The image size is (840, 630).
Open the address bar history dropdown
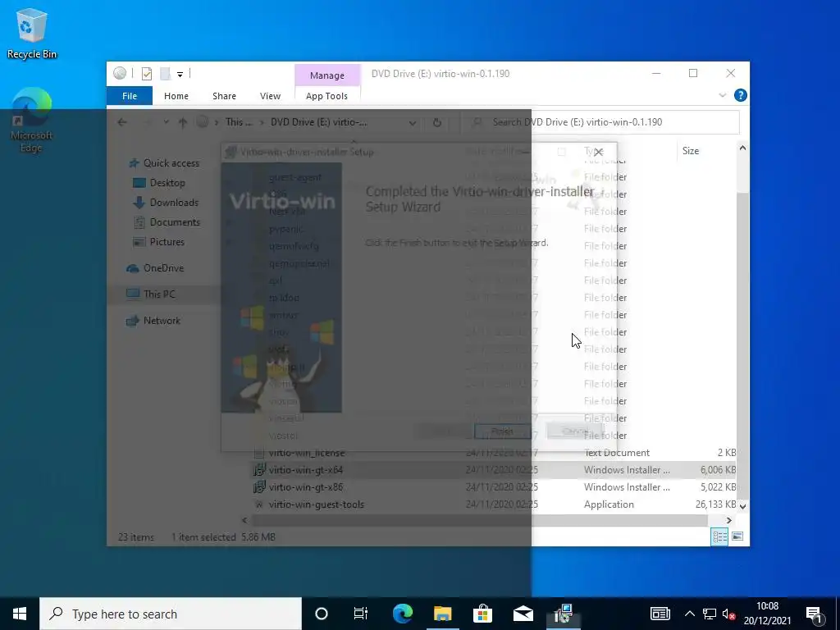413,123
